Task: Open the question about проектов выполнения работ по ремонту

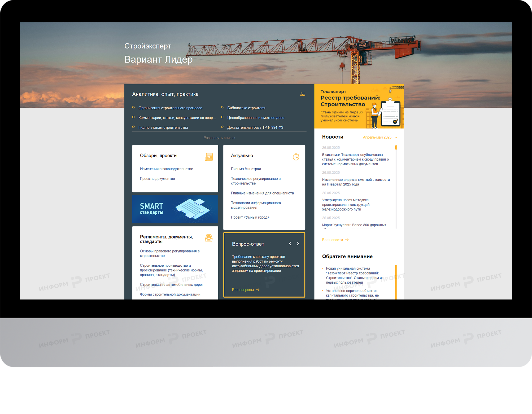Action: tap(265, 264)
